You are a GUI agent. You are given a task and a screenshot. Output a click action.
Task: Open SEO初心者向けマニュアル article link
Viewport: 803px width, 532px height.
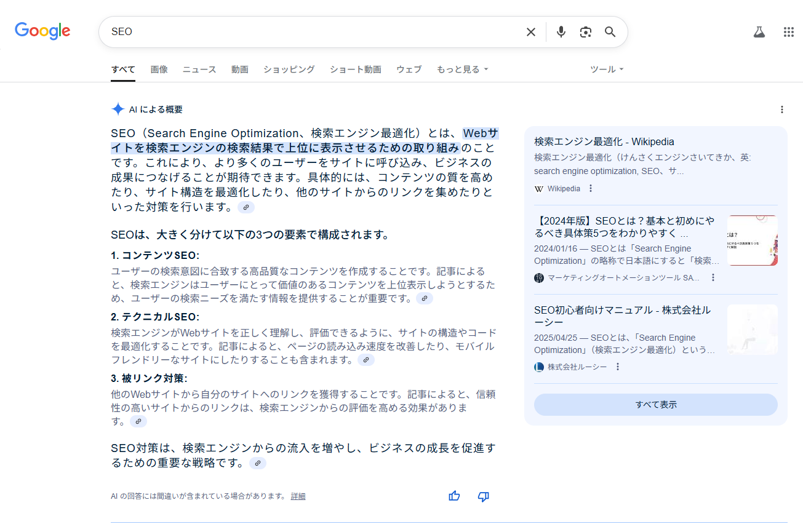[x=623, y=316]
